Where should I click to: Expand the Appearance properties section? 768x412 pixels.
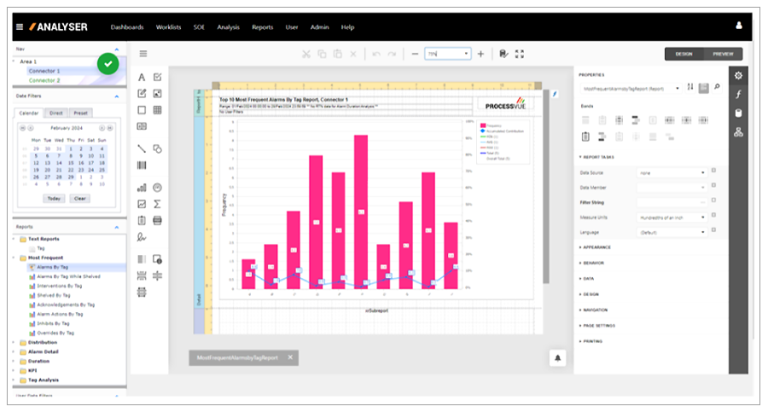pos(595,247)
